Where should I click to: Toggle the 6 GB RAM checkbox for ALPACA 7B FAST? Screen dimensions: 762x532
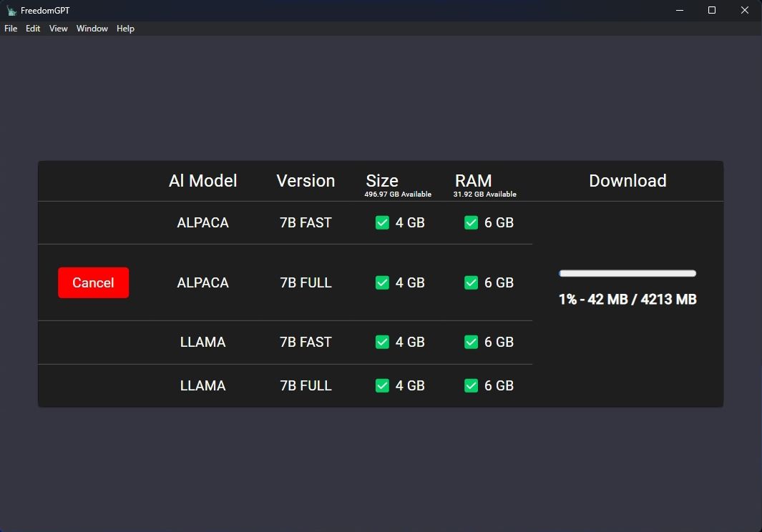click(x=471, y=222)
